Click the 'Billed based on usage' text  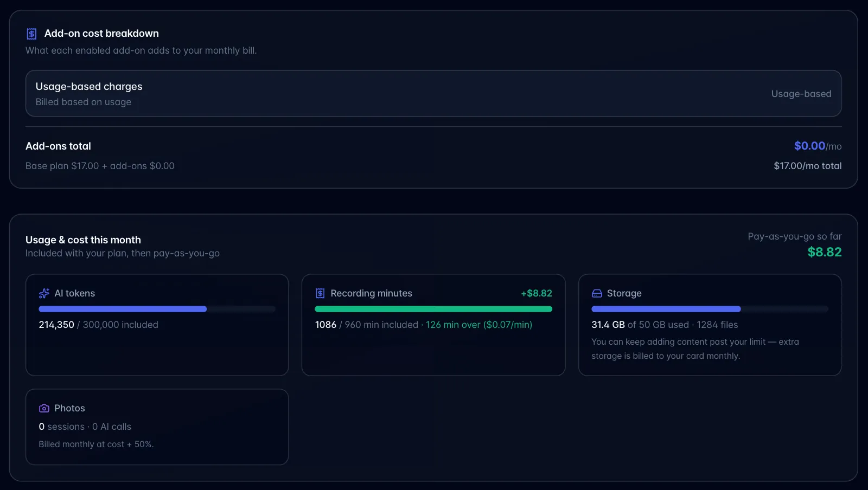[x=84, y=102]
